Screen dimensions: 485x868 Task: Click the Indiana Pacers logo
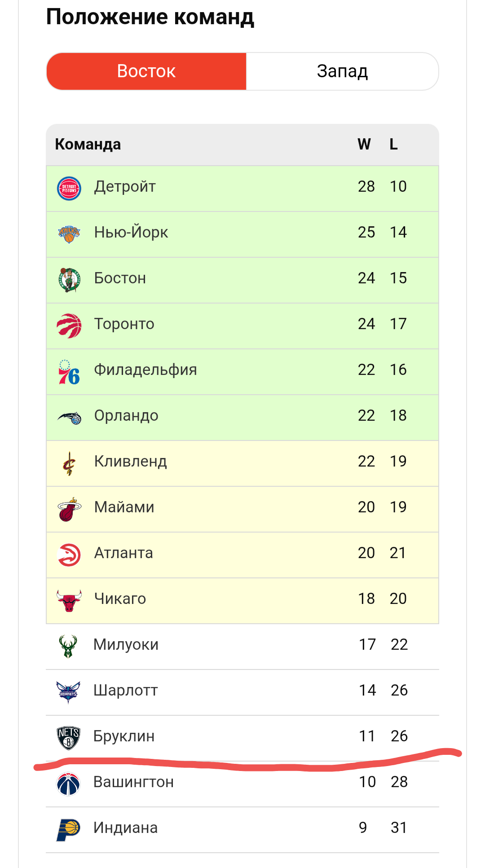pos(68,829)
